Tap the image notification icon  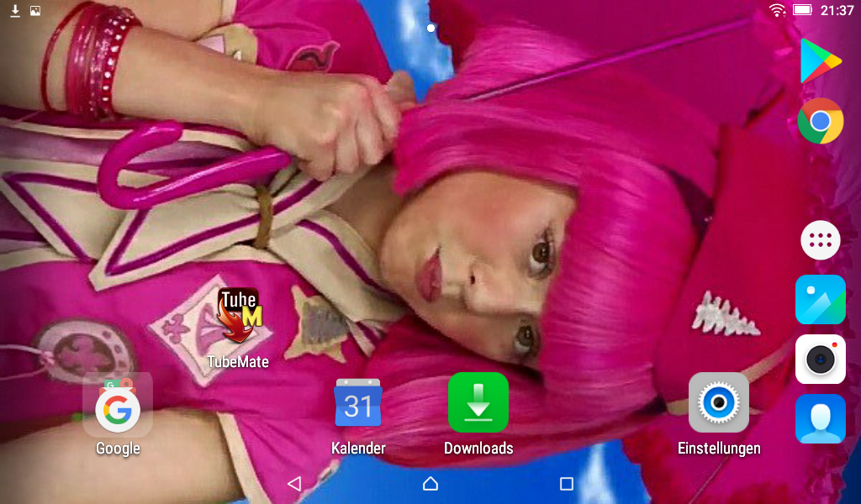click(x=35, y=10)
